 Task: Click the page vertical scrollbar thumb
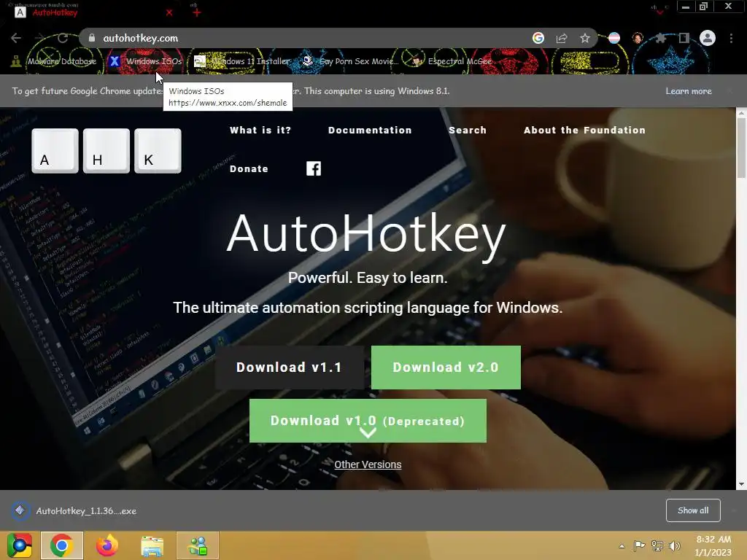(x=741, y=149)
